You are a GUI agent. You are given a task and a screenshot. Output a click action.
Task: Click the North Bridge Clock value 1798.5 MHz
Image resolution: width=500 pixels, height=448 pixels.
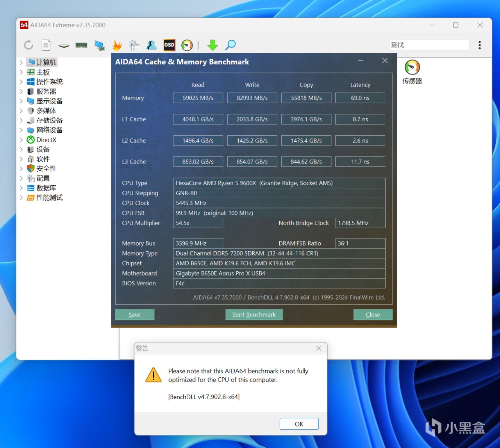coord(360,223)
